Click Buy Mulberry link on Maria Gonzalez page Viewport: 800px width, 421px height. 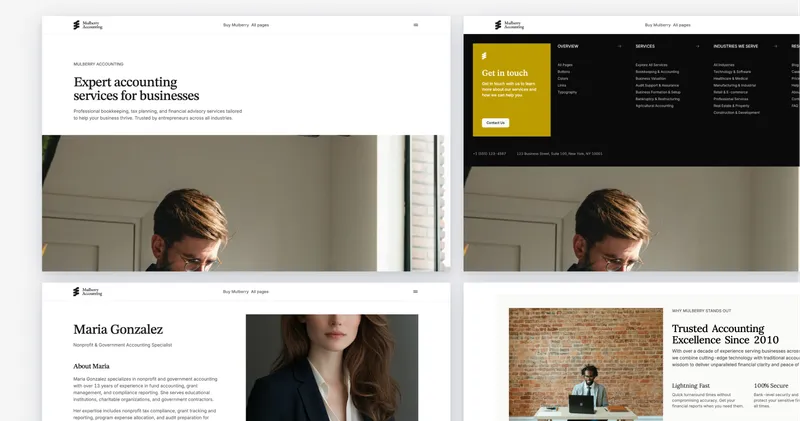[236, 292]
